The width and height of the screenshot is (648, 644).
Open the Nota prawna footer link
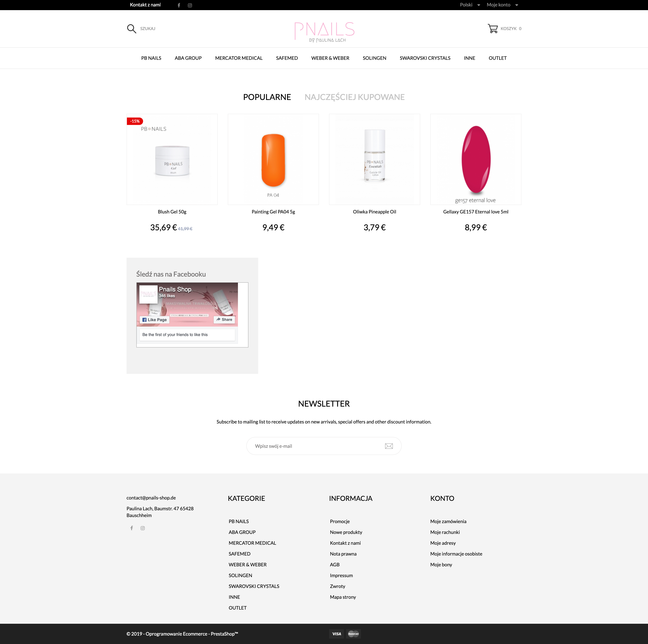click(x=343, y=554)
